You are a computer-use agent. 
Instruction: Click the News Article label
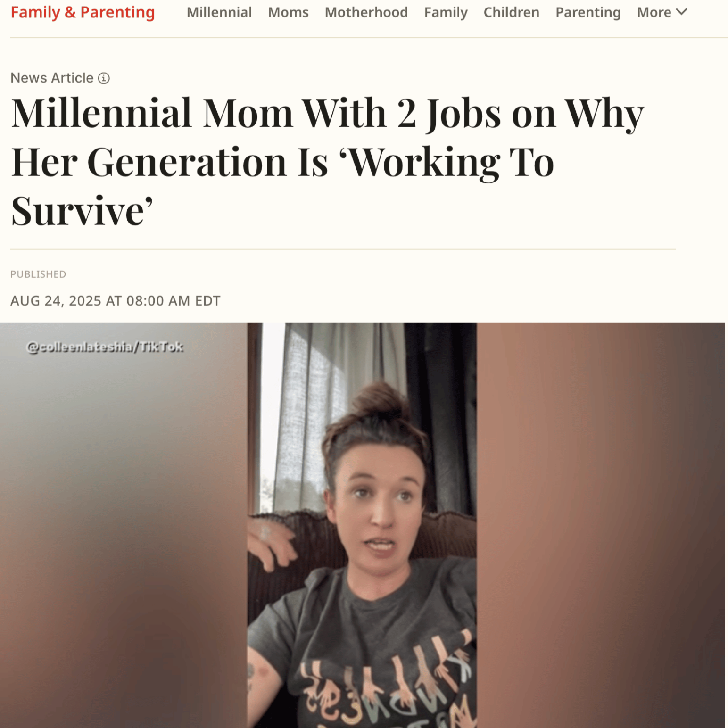(52, 78)
